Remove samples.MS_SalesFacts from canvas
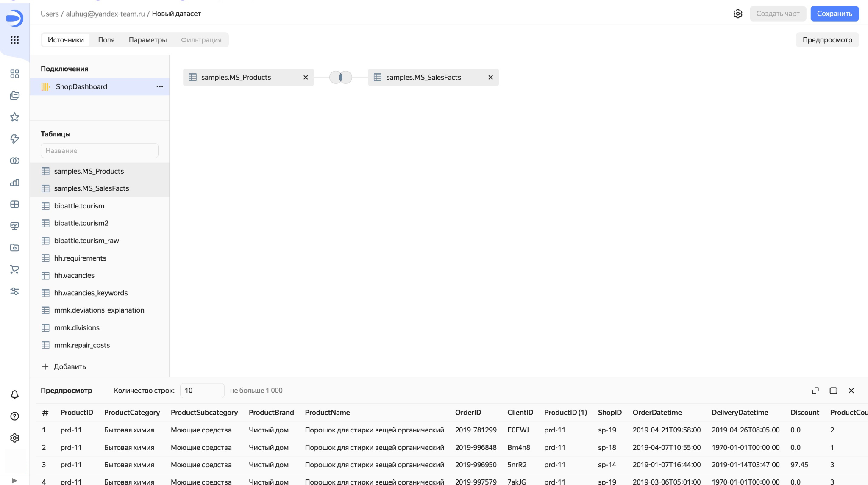Viewport: 868px width, 485px height. click(x=490, y=77)
